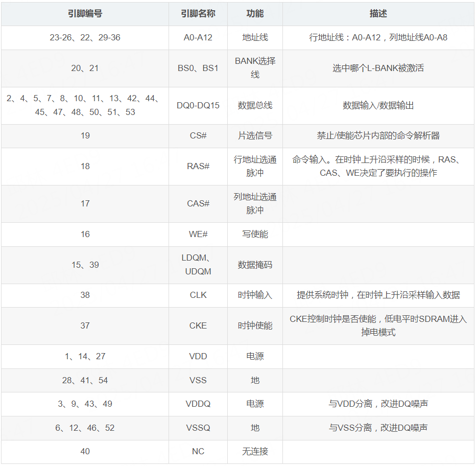Select pin number 38

pos(85,295)
